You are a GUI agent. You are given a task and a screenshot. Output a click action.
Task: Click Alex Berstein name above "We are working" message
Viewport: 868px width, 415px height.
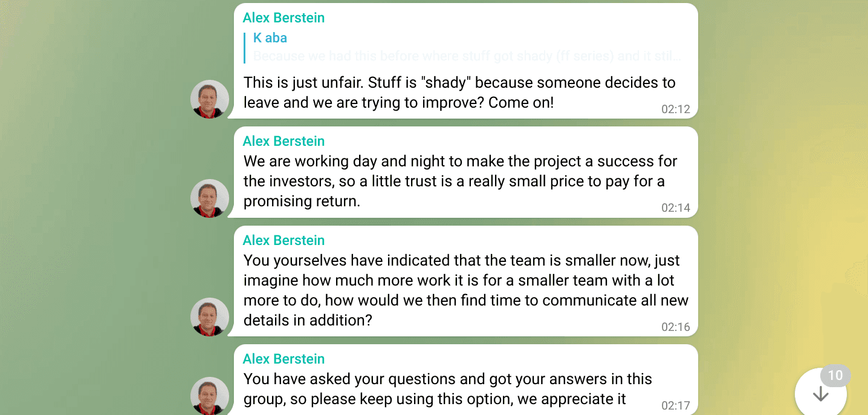pos(283,142)
